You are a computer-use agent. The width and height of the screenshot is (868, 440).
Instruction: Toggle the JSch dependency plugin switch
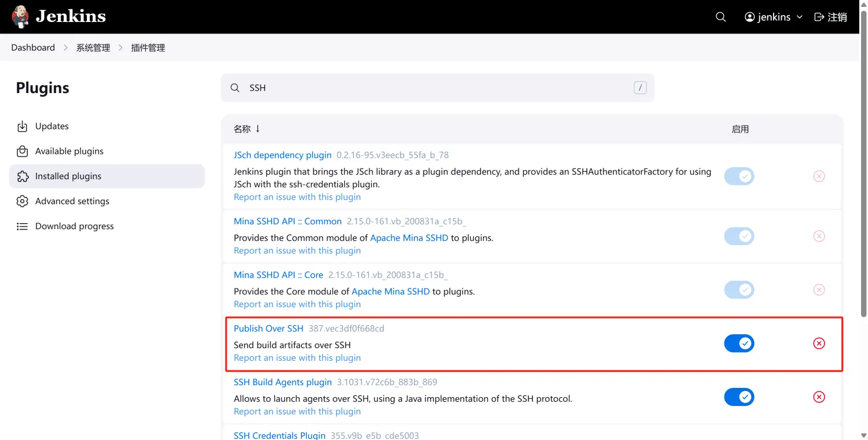click(739, 176)
